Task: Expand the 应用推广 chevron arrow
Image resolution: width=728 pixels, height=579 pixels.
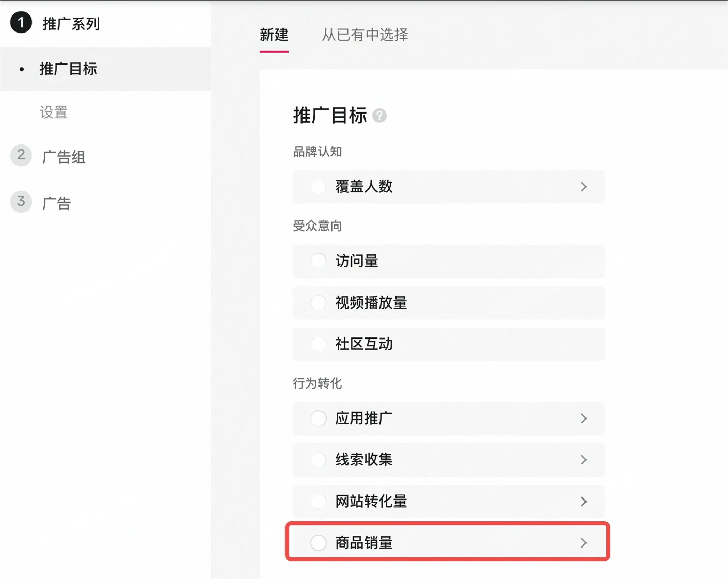Action: (584, 419)
